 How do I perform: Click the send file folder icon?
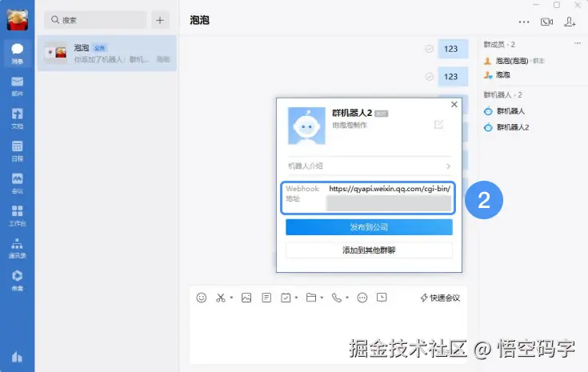click(x=311, y=298)
